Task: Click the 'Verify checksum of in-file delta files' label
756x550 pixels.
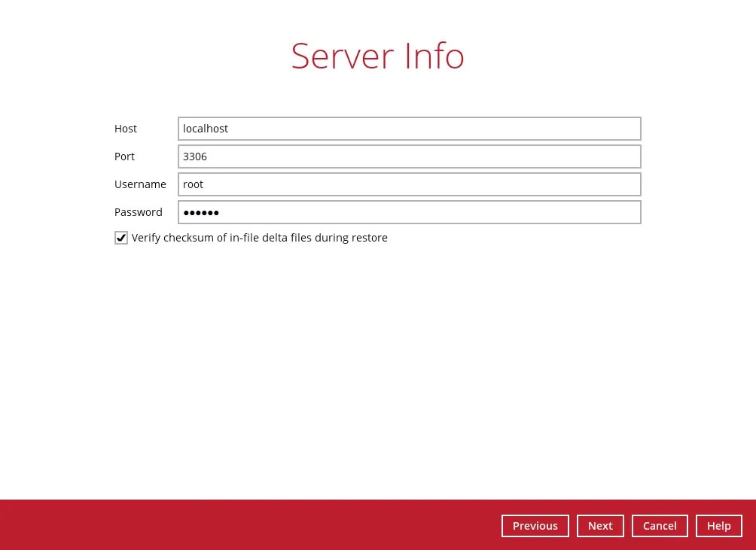Action: coord(259,238)
